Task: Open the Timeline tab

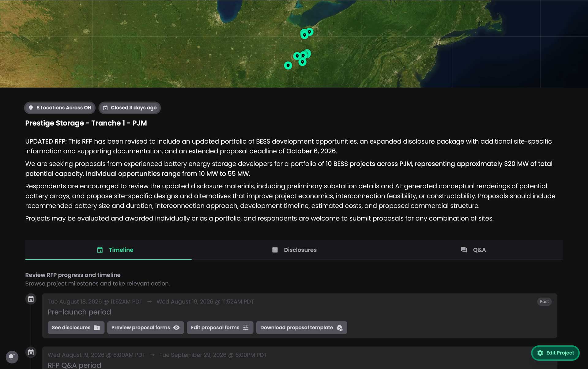Action: (108, 250)
